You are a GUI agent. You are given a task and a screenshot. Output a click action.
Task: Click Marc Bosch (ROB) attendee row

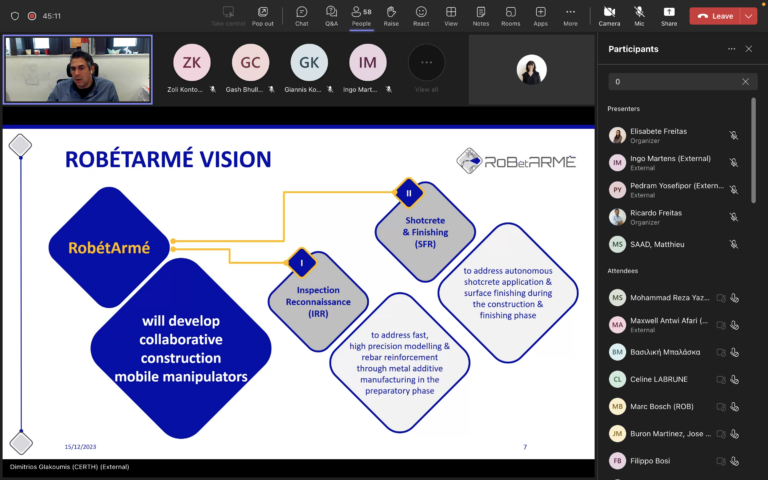674,406
